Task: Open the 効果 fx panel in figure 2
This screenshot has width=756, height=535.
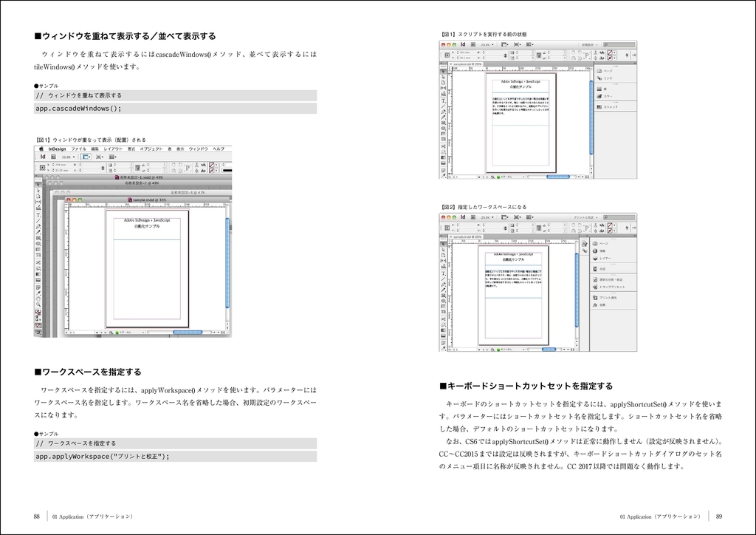Action: point(599,305)
